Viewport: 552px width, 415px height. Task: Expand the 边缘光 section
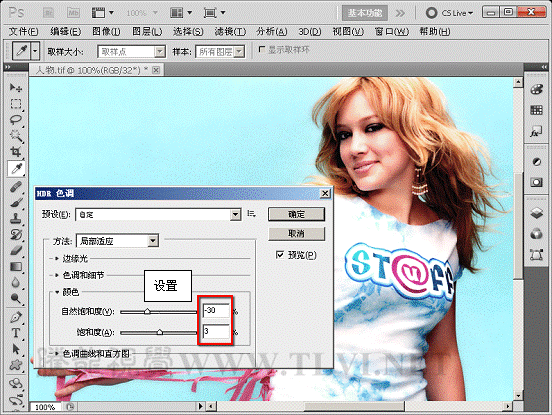pyautogui.click(x=57, y=259)
